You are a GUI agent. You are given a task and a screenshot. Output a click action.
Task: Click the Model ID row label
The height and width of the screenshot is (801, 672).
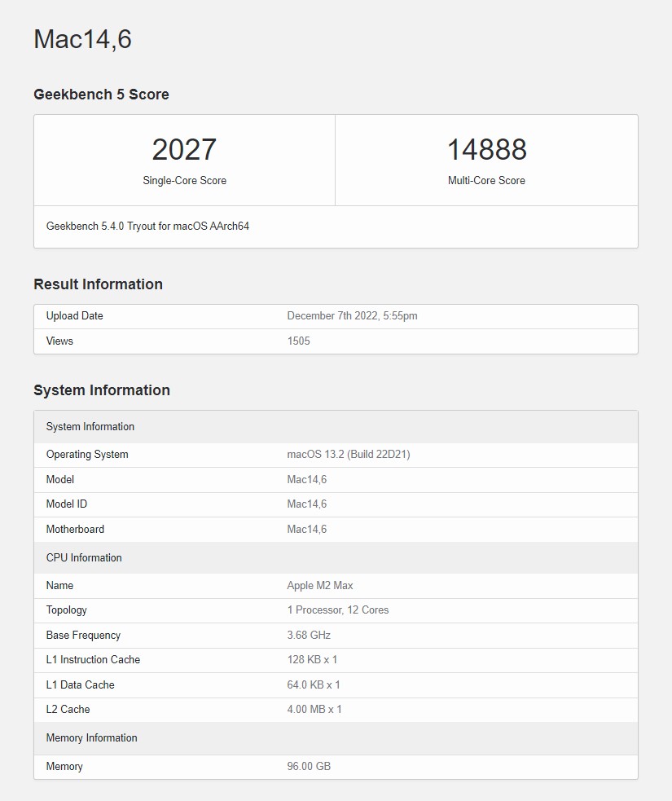pyautogui.click(x=67, y=504)
